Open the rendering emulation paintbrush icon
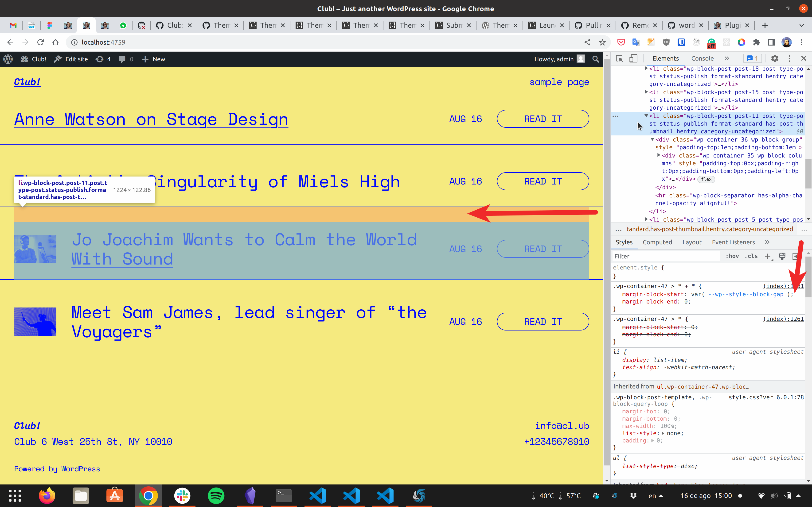 point(782,256)
